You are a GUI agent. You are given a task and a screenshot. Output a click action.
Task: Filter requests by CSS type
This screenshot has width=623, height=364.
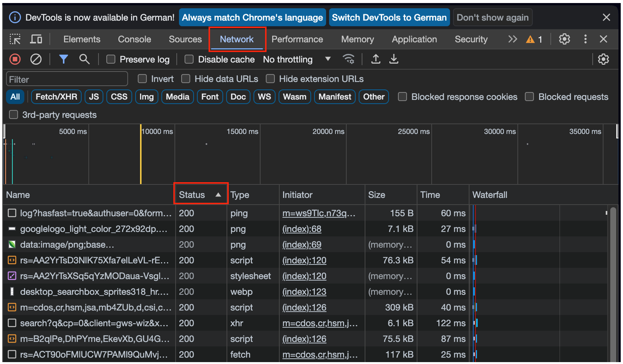tap(119, 97)
